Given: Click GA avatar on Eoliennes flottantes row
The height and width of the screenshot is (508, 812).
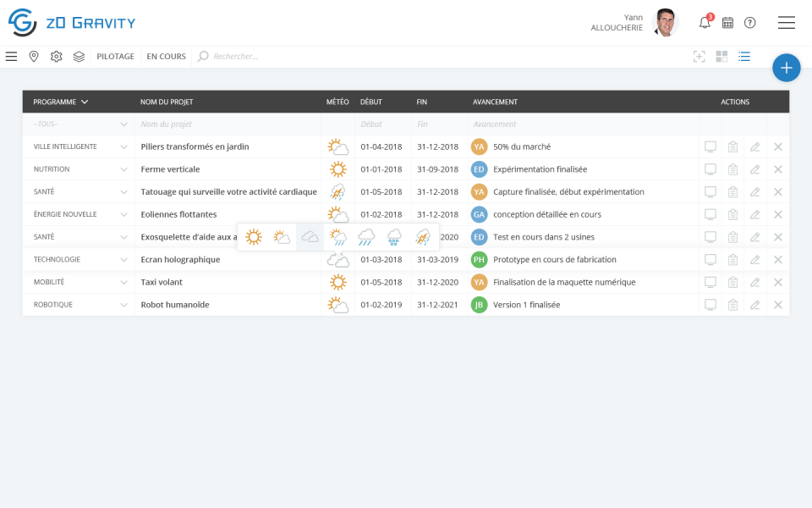Looking at the screenshot, I should [x=479, y=214].
